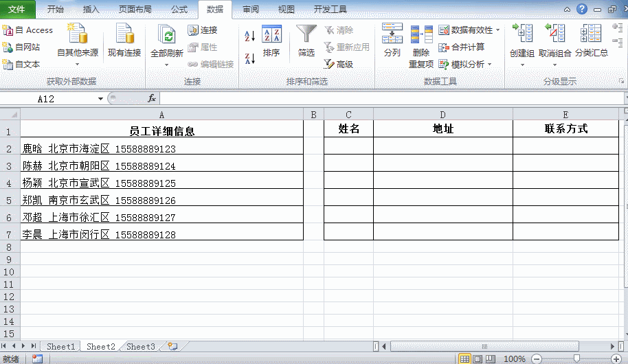Switch to Sheet1 tab
This screenshot has height=364, width=628.
click(61, 347)
